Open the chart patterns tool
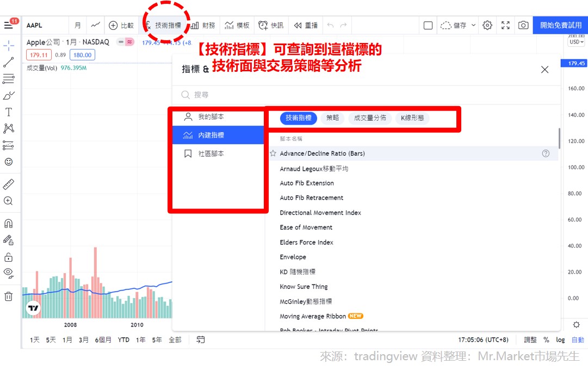 9,128
